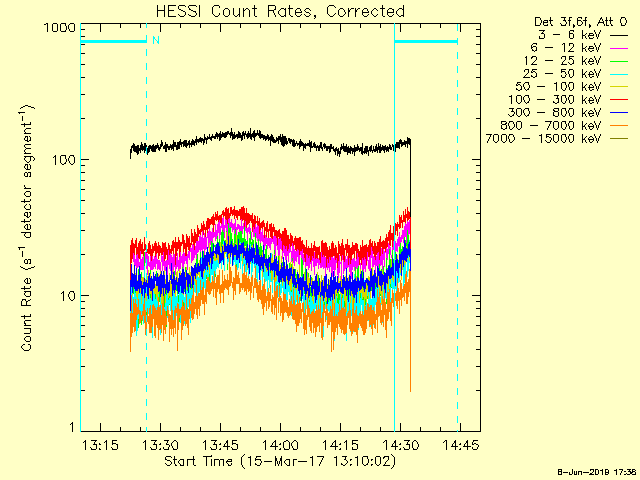
Task: Select the '7000 - 15000 keV' legend label
Action: pos(543,139)
